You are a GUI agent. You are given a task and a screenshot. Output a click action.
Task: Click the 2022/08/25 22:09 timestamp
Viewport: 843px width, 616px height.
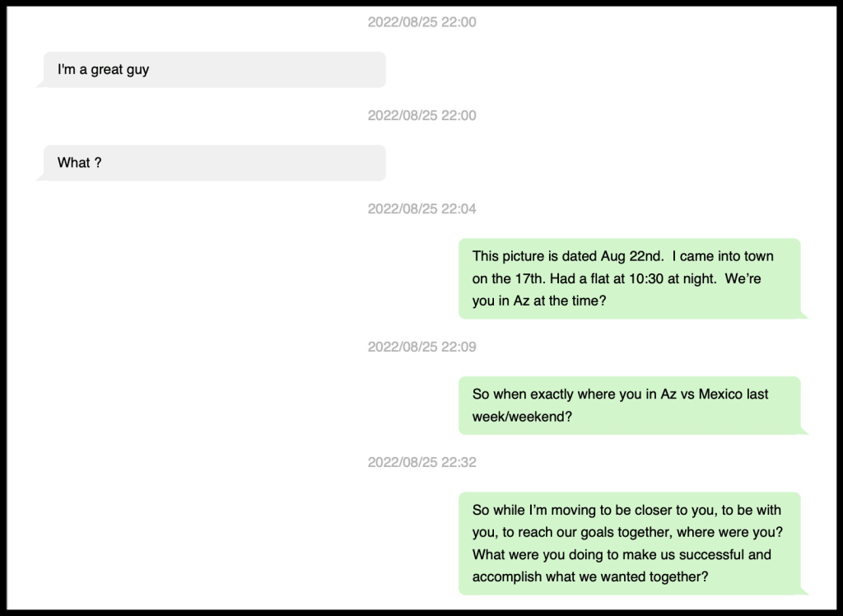pyautogui.click(x=421, y=347)
